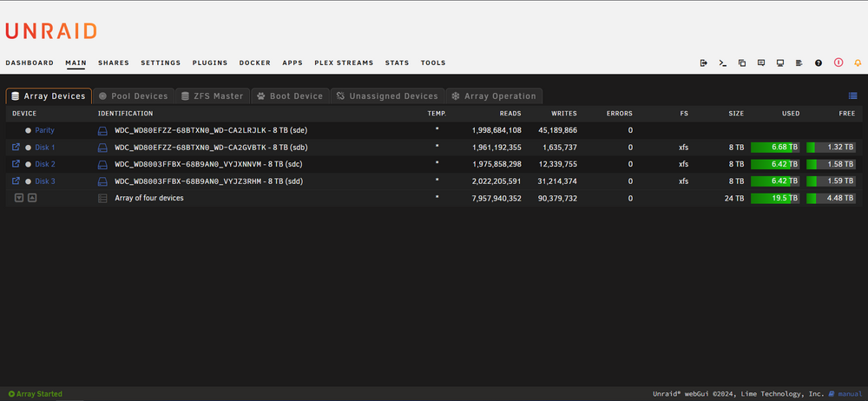Click the WRITES column header
This screenshot has width=868, height=401.
coord(564,114)
